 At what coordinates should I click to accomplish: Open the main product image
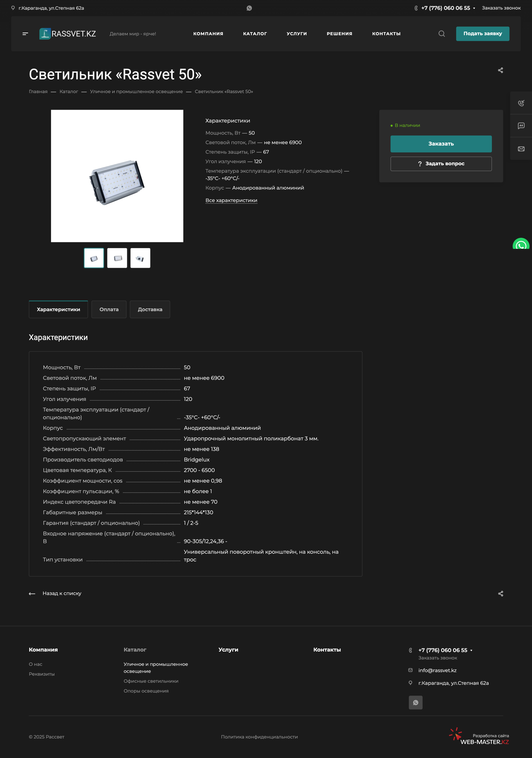(x=117, y=176)
